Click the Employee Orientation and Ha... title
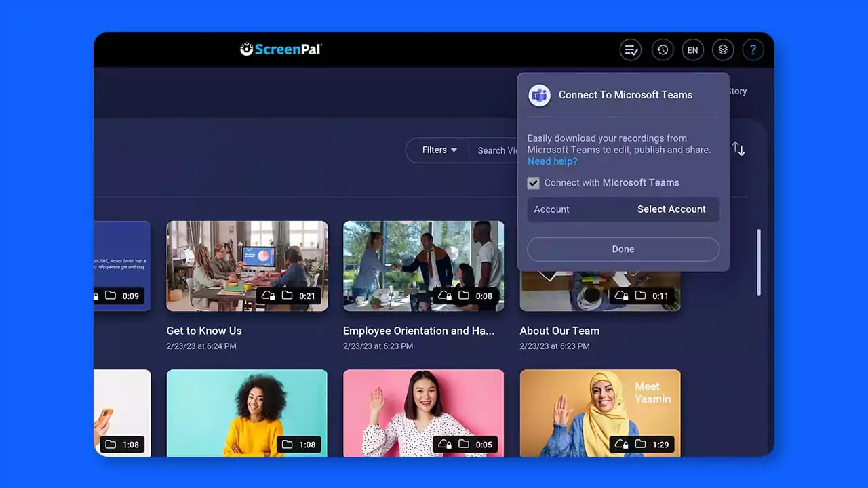Screen dimensions: 868x488 click(x=418, y=331)
